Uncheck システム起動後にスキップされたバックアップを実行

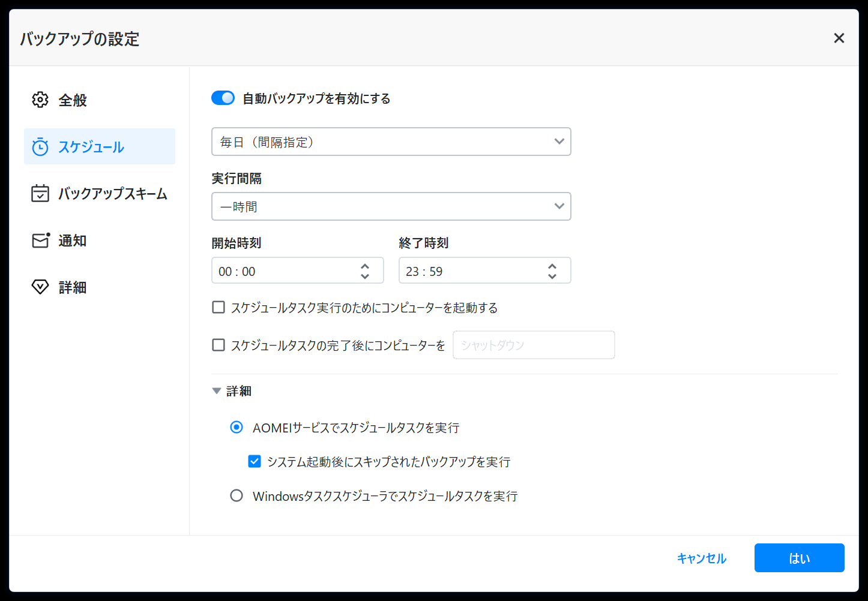255,461
